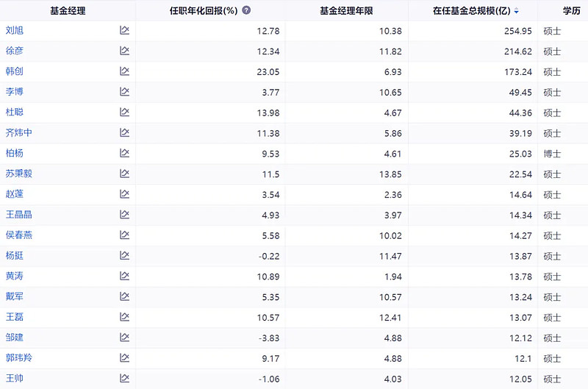Viewport: 588px width, 389px height.
Task: Open fund manager 王磊's profile link
Action: pos(15,317)
